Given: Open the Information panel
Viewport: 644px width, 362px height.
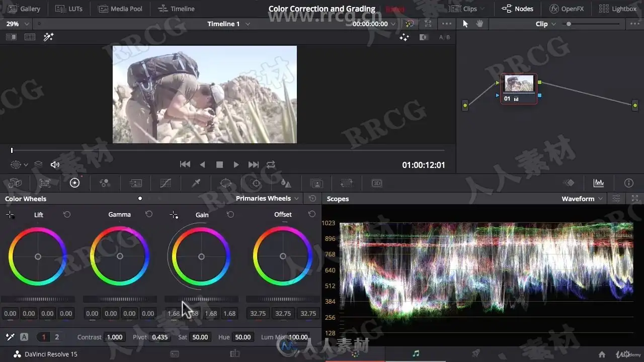Looking at the screenshot, I should pos(628,183).
